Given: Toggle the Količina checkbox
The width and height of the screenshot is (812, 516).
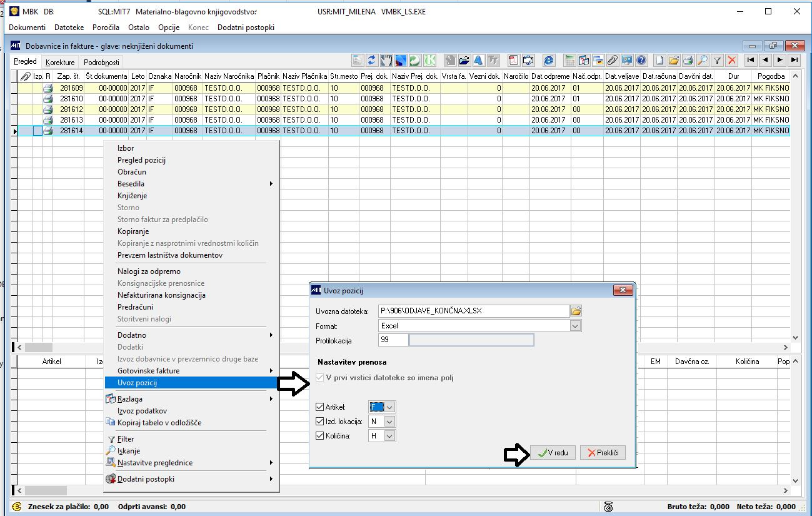Looking at the screenshot, I should click(320, 436).
